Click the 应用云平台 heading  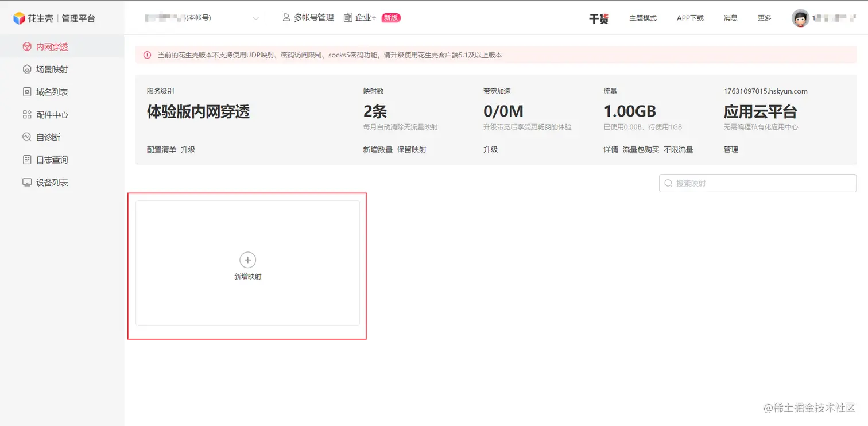761,111
